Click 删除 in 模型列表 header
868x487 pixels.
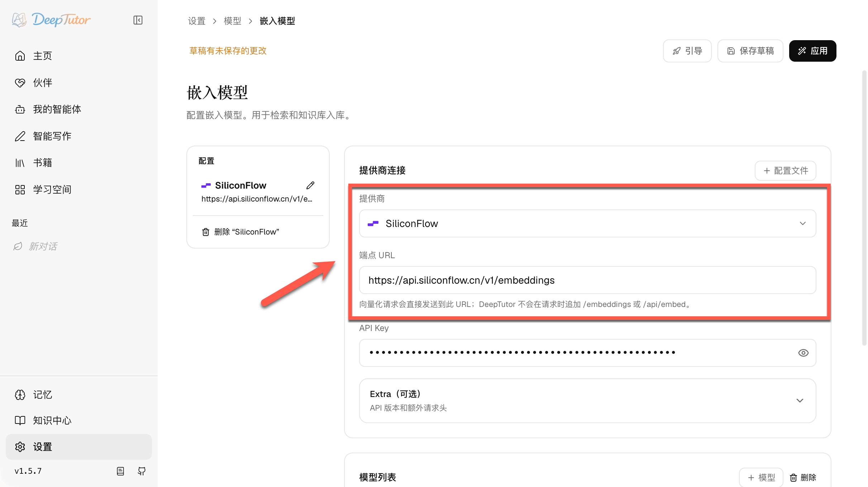(803, 478)
